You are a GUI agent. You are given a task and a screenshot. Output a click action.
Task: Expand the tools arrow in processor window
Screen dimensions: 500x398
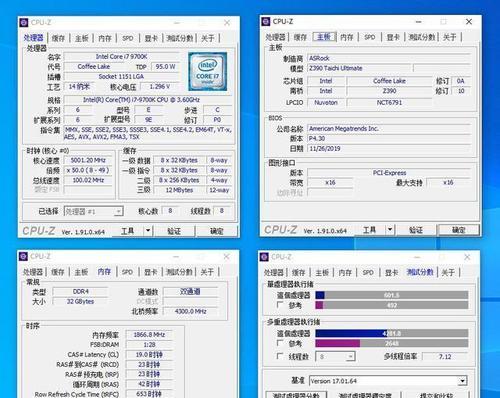click(148, 230)
